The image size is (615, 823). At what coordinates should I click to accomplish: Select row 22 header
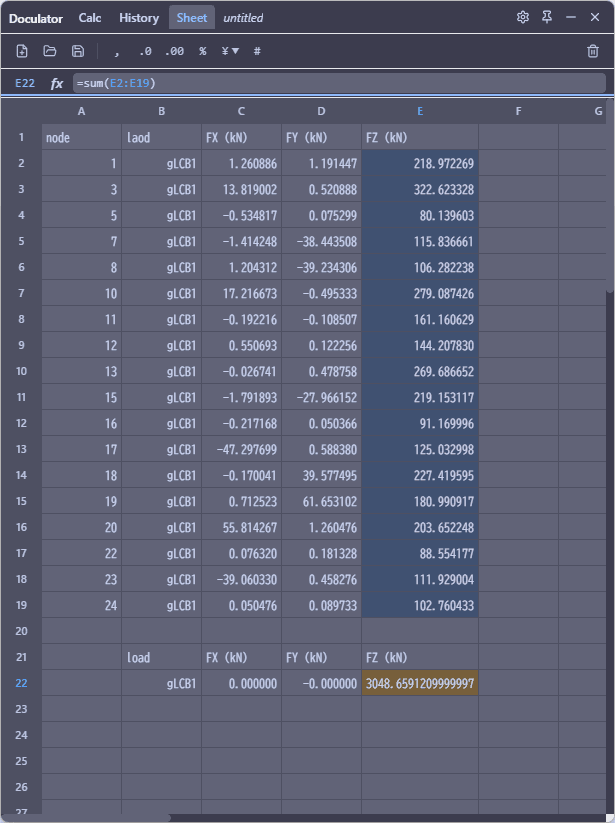point(22,683)
